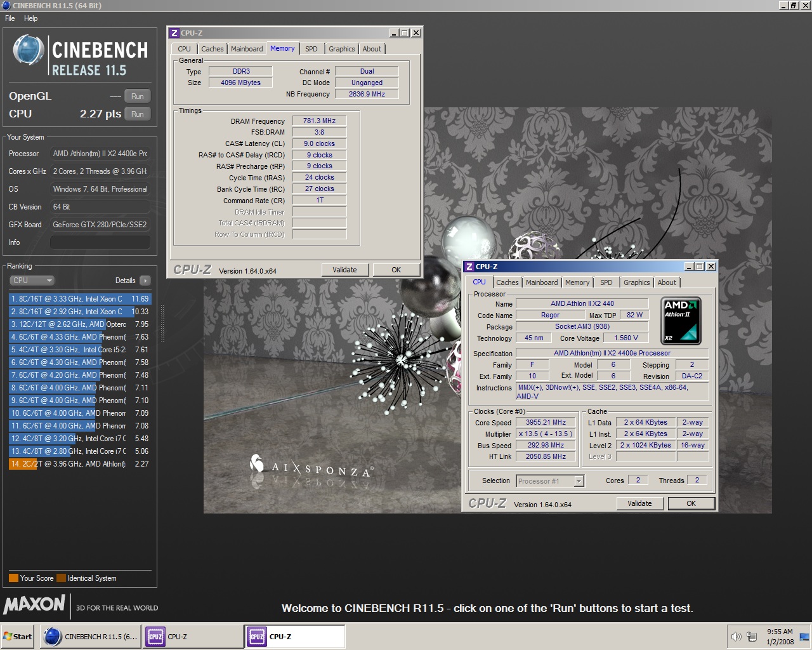Image resolution: width=812 pixels, height=650 pixels.
Task: Select ranking row 5 Intel Core i5 7.61
Action: click(x=80, y=350)
